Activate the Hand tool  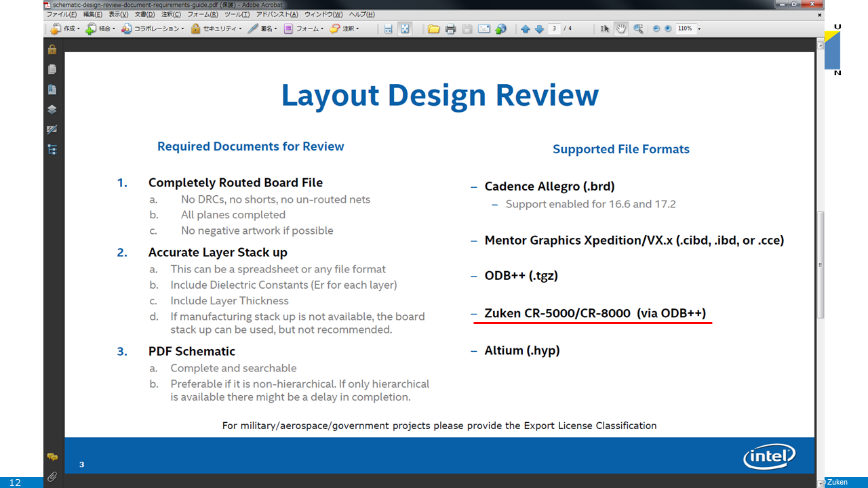621,29
